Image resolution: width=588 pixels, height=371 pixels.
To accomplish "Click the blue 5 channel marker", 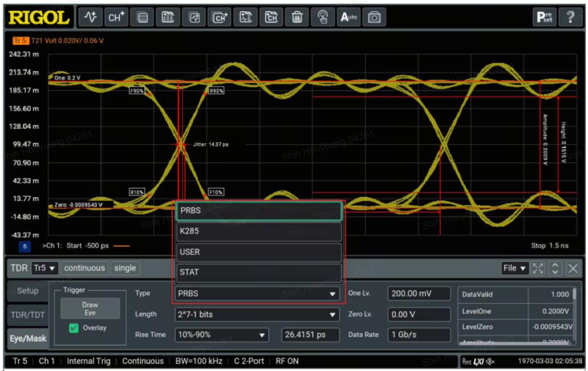I will coord(25,247).
